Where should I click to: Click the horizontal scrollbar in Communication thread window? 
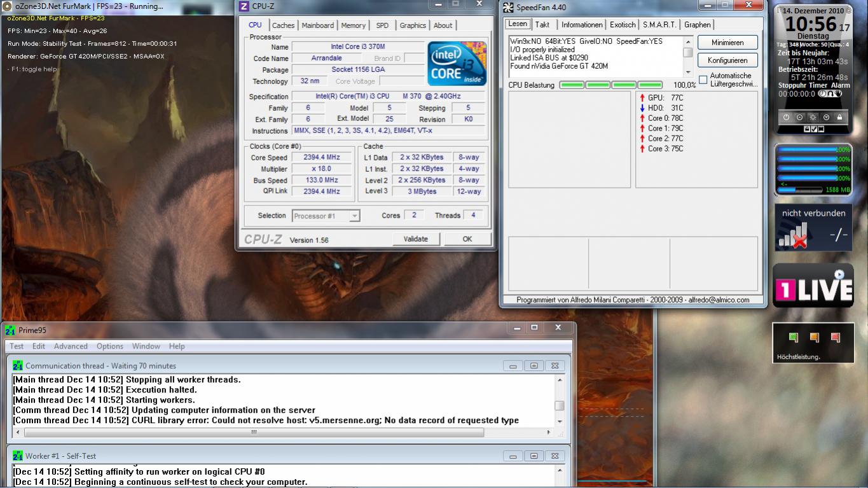tap(254, 432)
